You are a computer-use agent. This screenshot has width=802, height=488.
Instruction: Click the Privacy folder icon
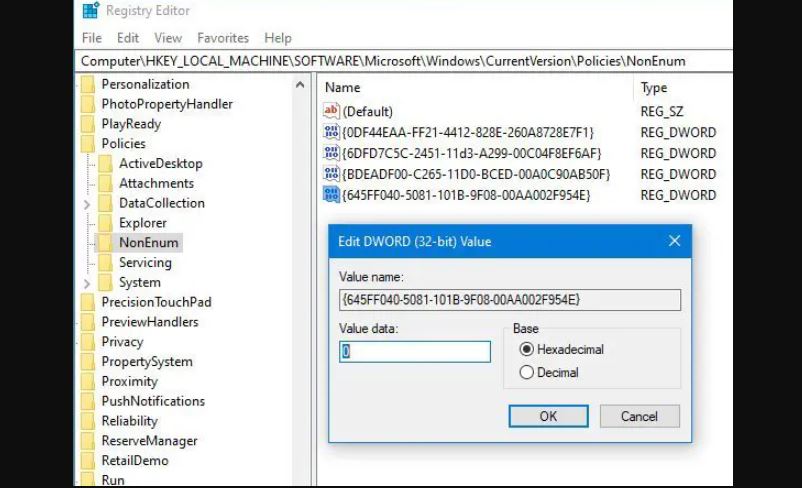coord(88,342)
